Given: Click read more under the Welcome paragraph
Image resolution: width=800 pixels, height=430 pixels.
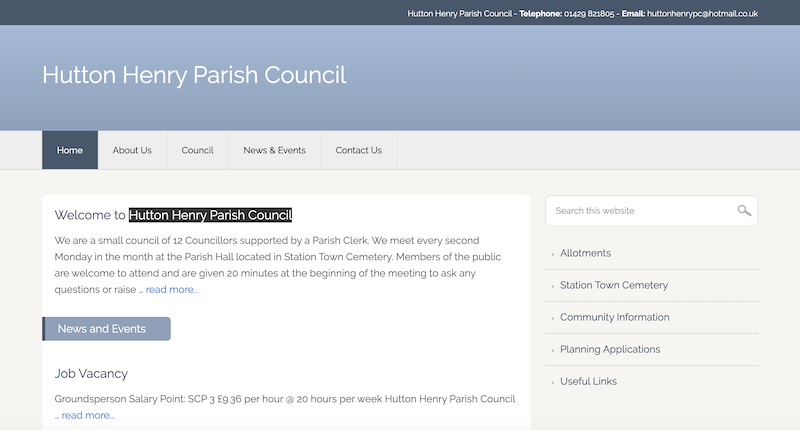Looking at the screenshot, I should (x=172, y=290).
